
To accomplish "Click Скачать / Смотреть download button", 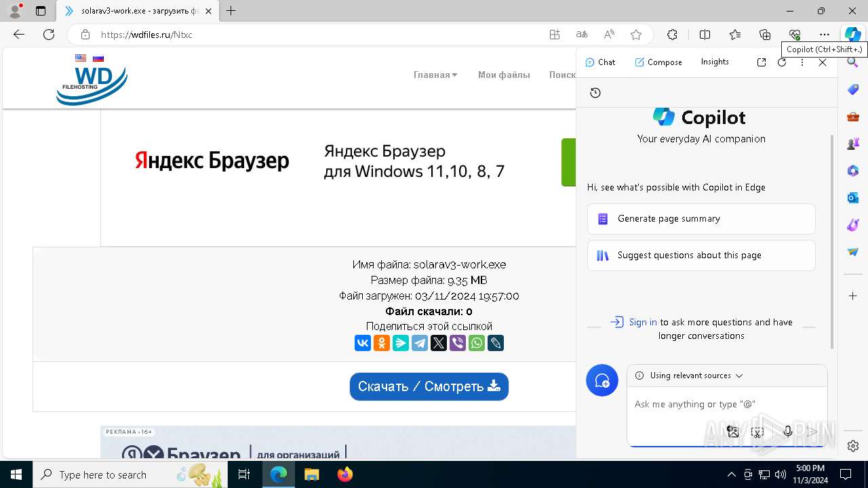I will click(x=429, y=386).
